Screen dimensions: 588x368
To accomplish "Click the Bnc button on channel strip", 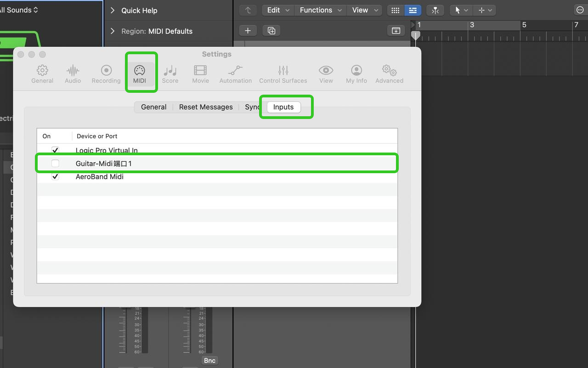I will click(x=209, y=360).
